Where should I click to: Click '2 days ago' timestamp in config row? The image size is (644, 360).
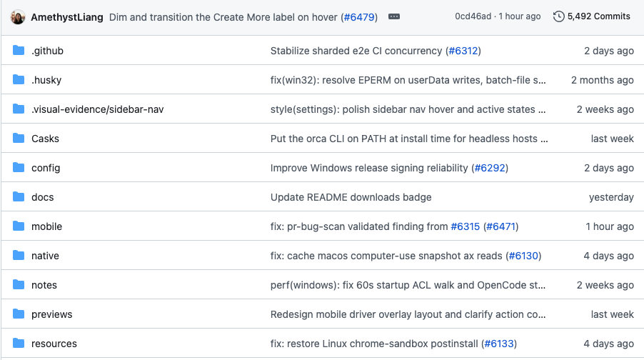[x=609, y=168]
